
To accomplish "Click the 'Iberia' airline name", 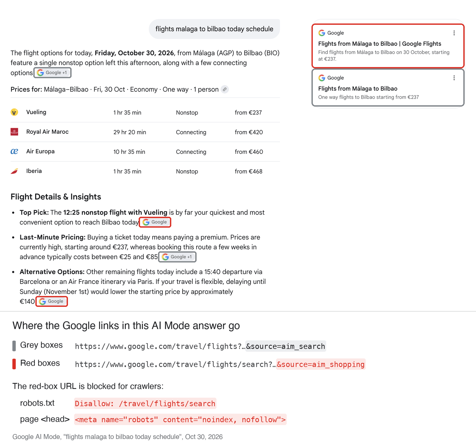I will pos(34,171).
